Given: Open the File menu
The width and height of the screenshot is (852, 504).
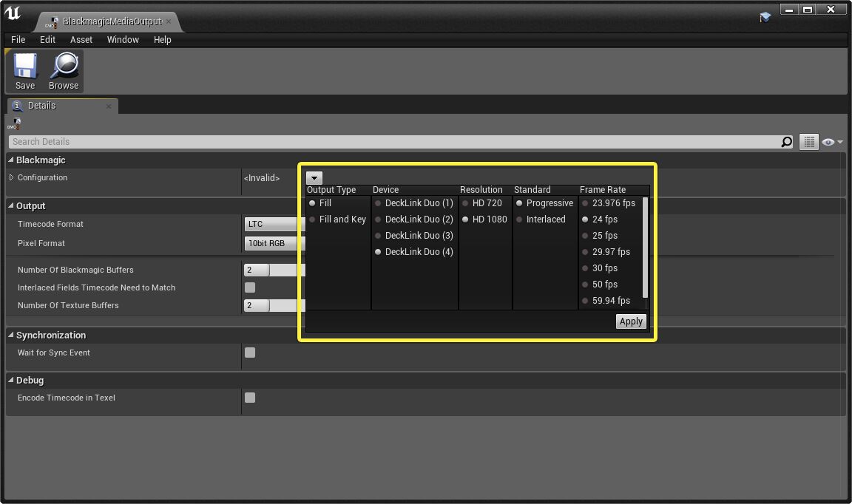Looking at the screenshot, I should pyautogui.click(x=18, y=40).
